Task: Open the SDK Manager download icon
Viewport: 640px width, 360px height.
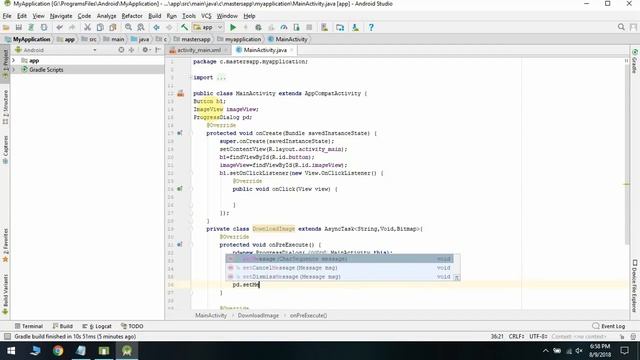Action: pos(356,27)
